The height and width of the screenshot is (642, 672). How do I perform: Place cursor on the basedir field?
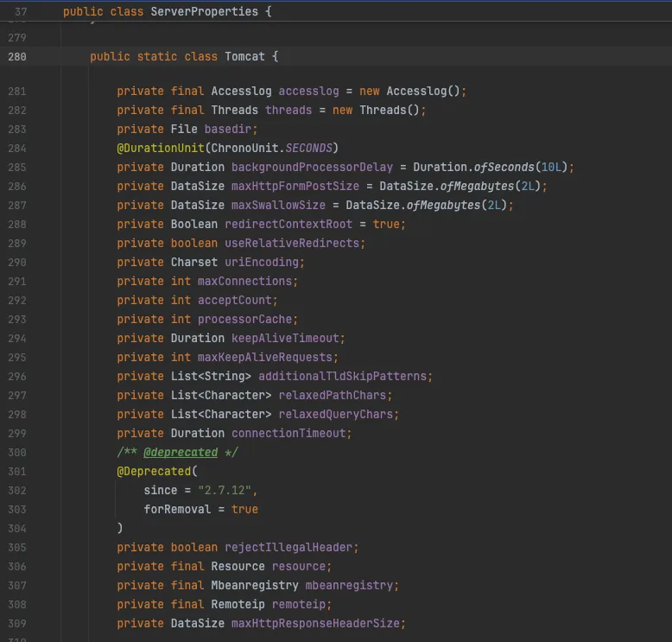[230, 129]
